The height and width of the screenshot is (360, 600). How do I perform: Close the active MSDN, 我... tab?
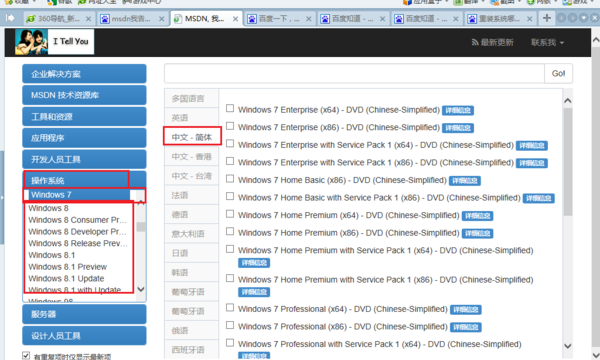coord(235,18)
